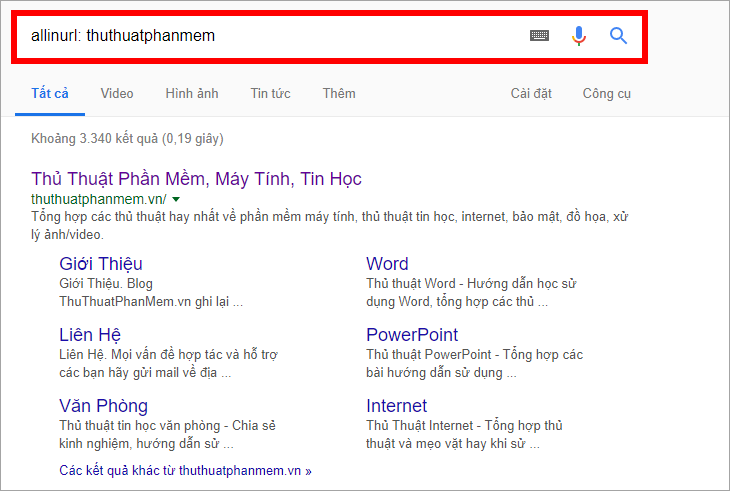
Task: Open the Tin tức tab
Action: [270, 94]
